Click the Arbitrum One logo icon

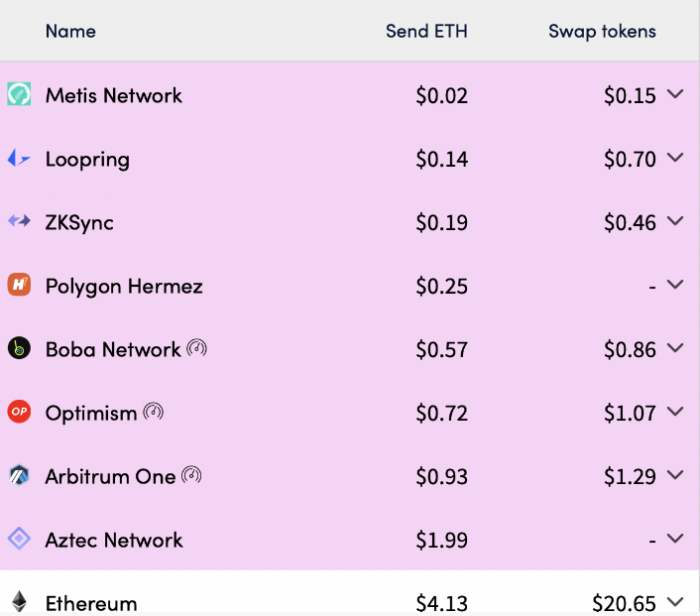click(19, 475)
